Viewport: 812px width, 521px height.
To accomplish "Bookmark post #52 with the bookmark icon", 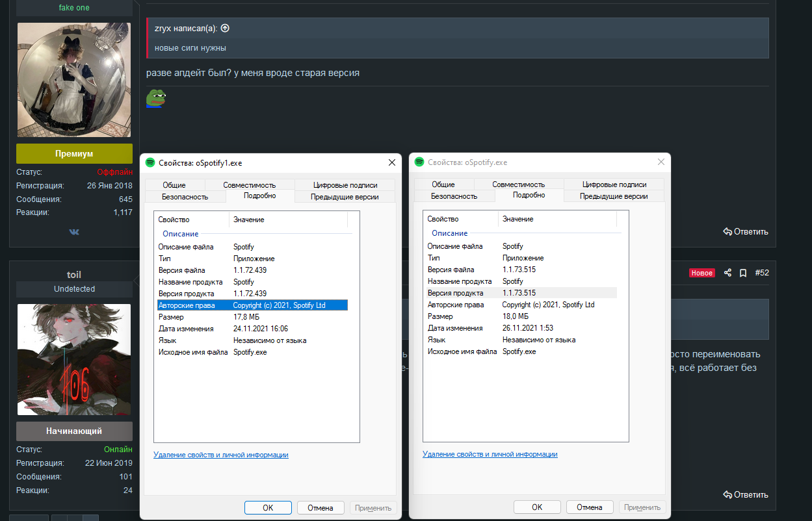I will click(743, 273).
